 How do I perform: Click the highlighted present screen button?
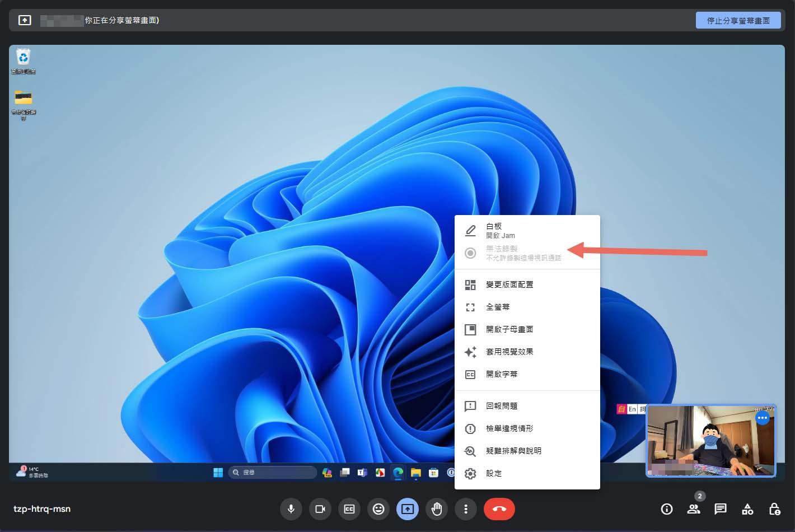pos(408,509)
